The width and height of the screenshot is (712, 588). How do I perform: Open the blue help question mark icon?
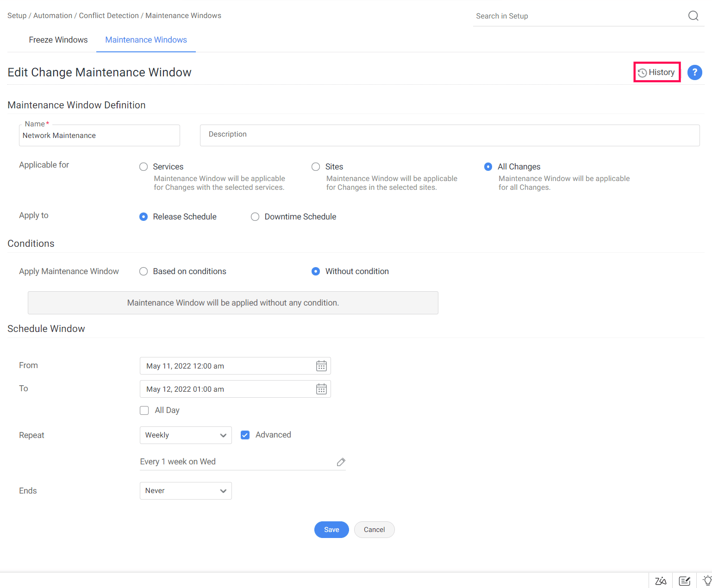click(694, 72)
